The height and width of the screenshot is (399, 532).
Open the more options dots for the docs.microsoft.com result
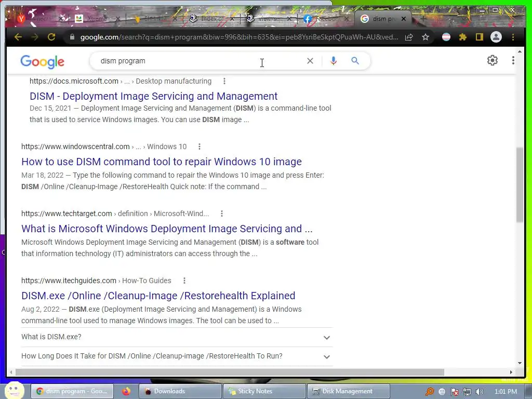224,81
